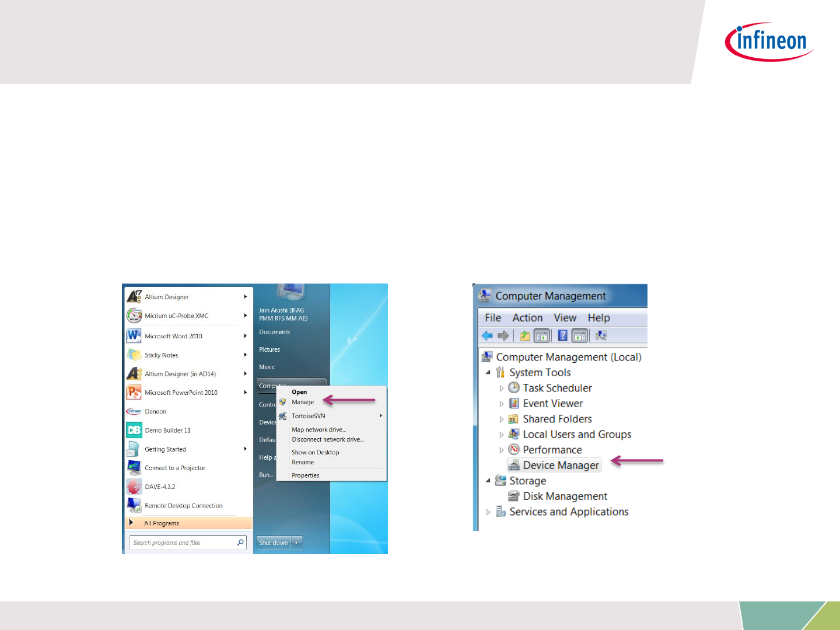Screen dimensions: 840x630
Task: Expand the Getting Started submenu arrow
Action: [x=246, y=449]
